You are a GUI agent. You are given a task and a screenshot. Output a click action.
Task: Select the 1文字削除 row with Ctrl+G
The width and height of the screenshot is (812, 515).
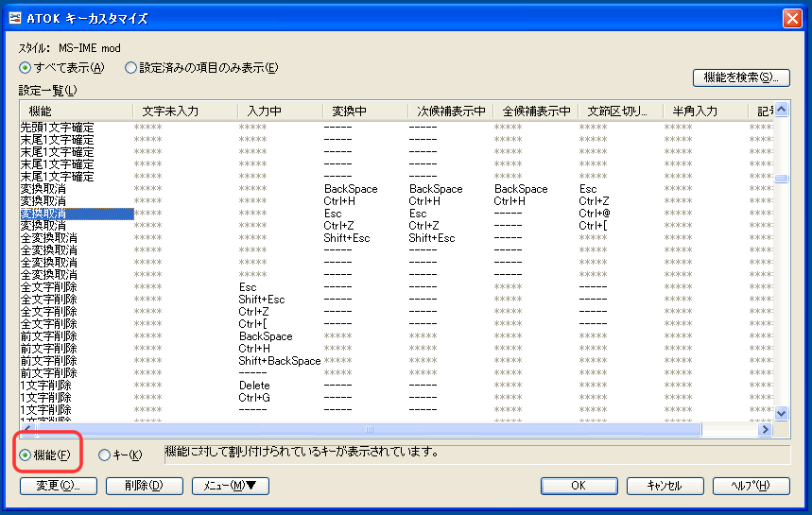(x=397, y=398)
